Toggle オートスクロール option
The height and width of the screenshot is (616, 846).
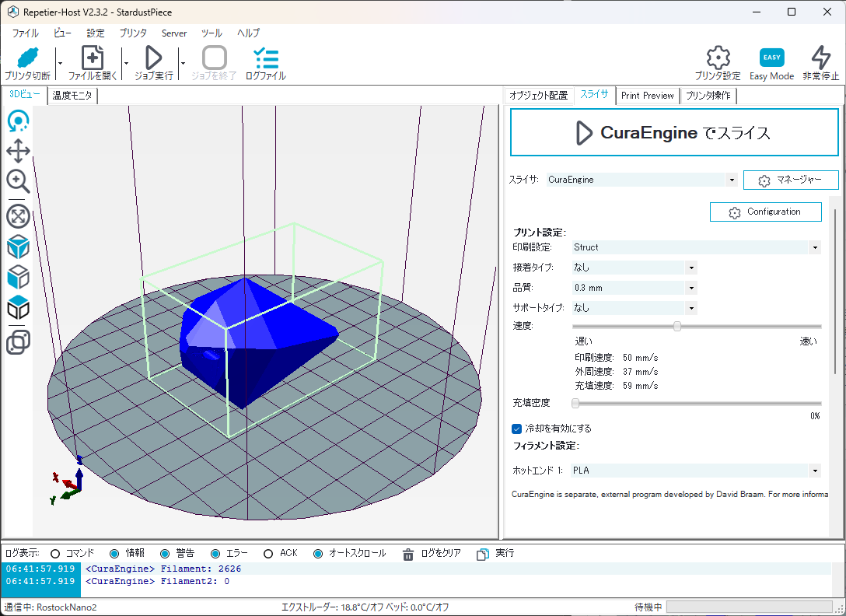pyautogui.click(x=318, y=554)
